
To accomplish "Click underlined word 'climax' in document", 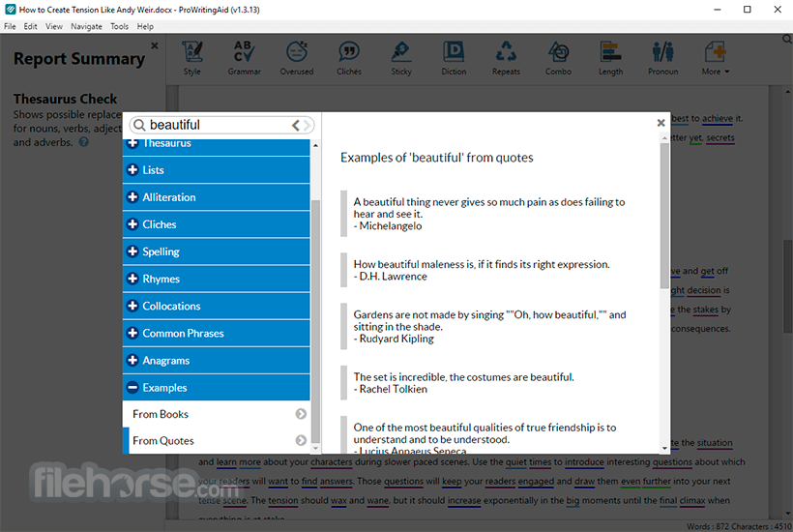I will click(x=692, y=500).
